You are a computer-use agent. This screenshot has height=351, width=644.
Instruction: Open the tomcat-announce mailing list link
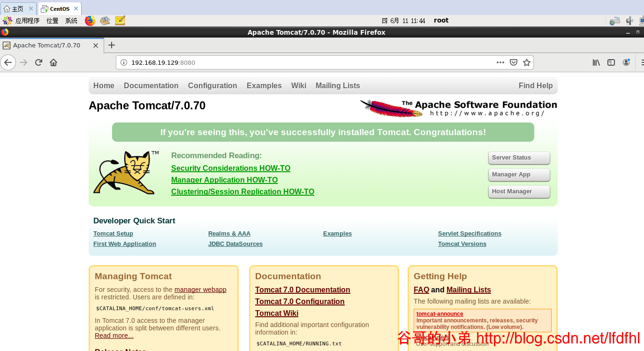click(x=440, y=314)
